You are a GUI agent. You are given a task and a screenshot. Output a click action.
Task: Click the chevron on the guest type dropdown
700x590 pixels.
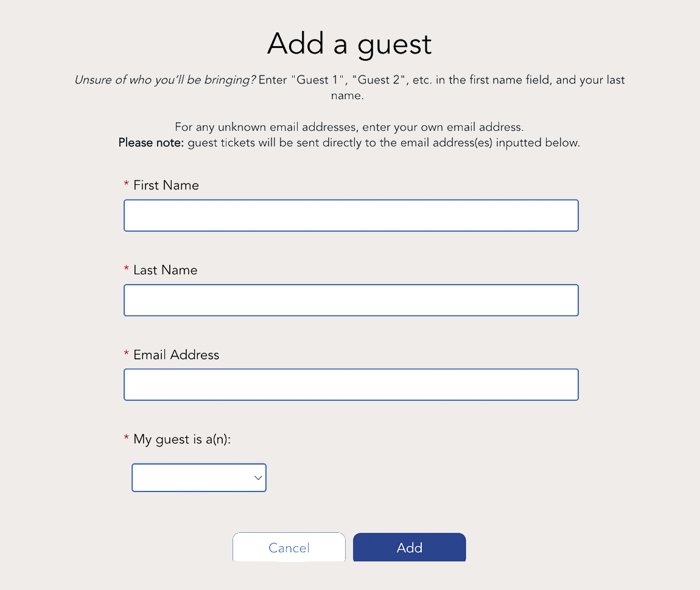(x=257, y=477)
